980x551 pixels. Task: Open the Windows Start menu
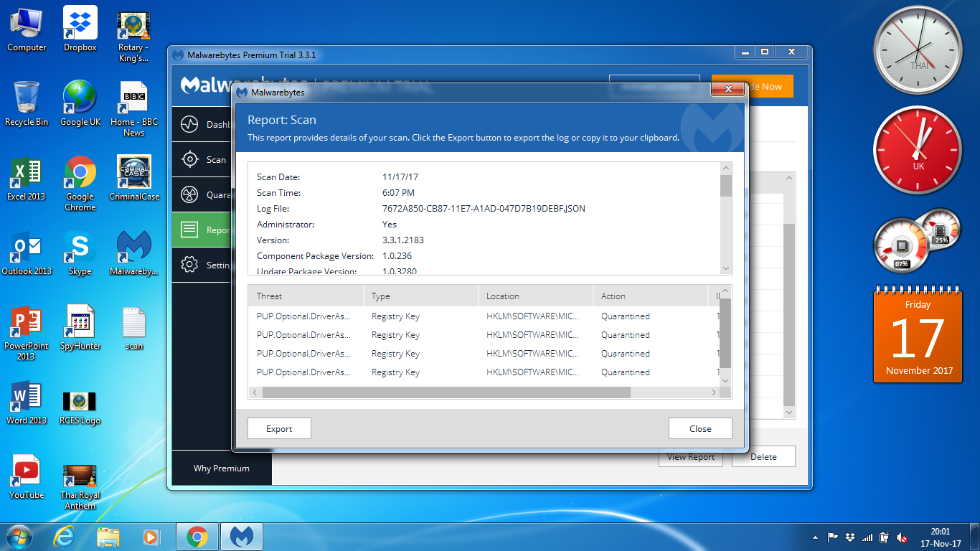tap(19, 537)
